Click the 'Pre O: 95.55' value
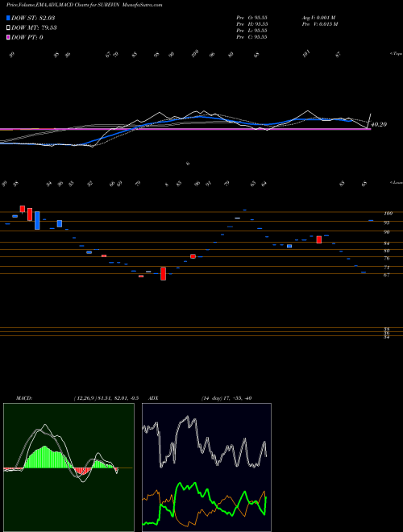This screenshot has width=403, height=532. coord(252,18)
